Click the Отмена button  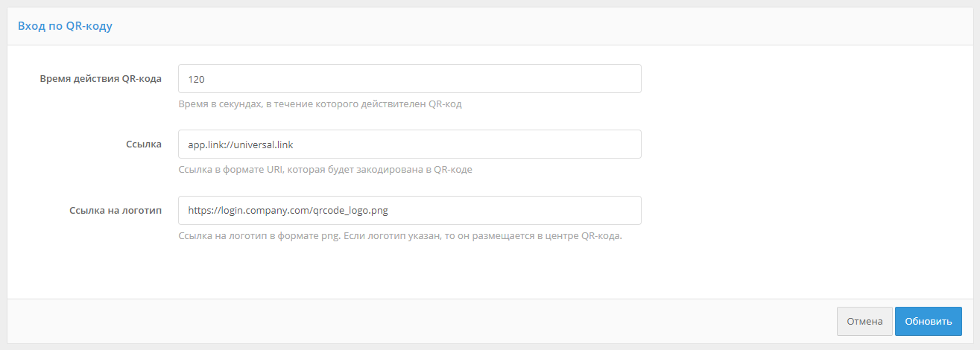coord(864,322)
